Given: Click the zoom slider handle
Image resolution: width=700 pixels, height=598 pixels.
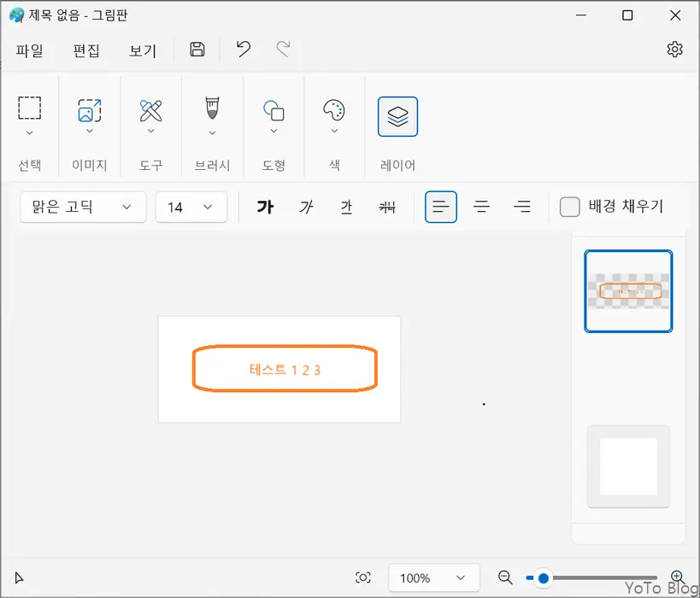Looking at the screenshot, I should (543, 578).
